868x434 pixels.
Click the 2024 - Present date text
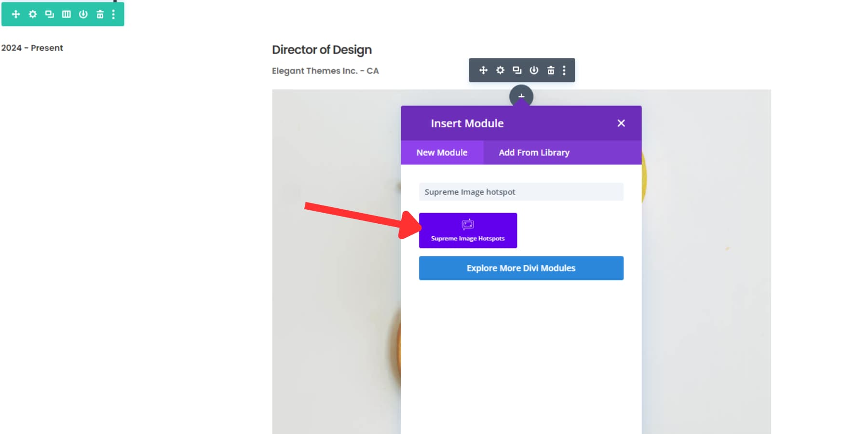(x=32, y=48)
